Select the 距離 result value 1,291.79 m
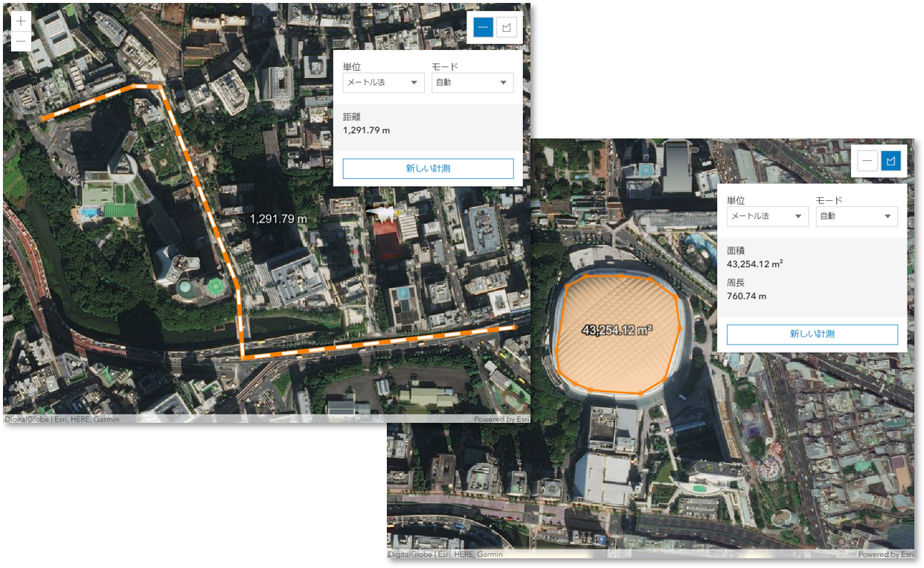 367,130
